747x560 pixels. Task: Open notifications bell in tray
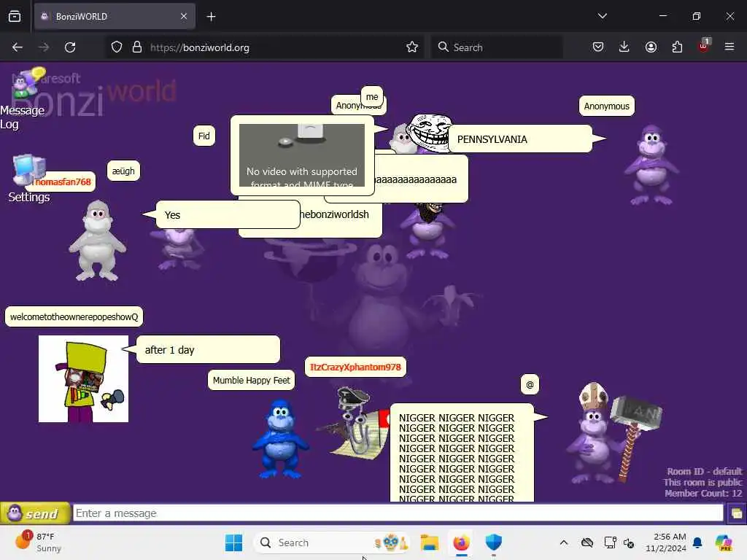pos(697,542)
